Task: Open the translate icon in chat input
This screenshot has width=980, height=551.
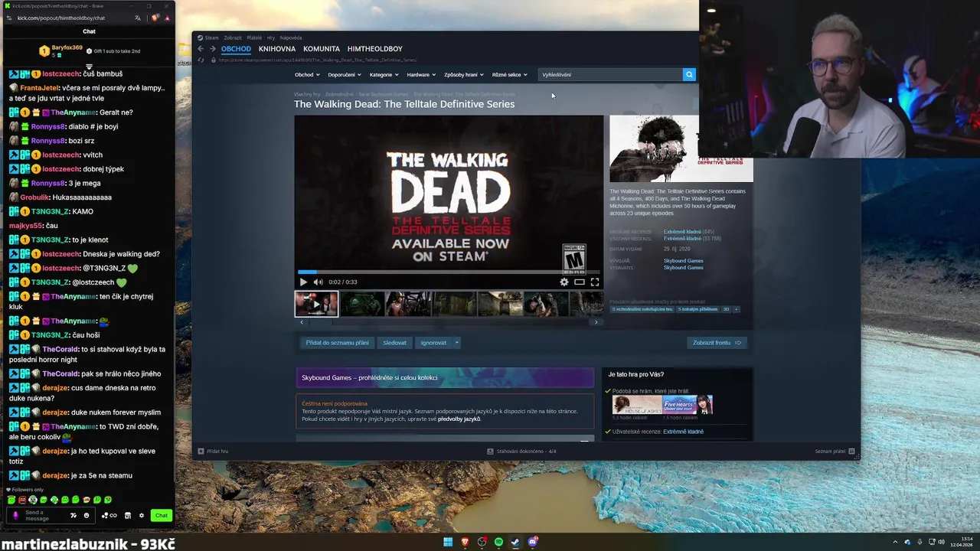Action: [73, 515]
